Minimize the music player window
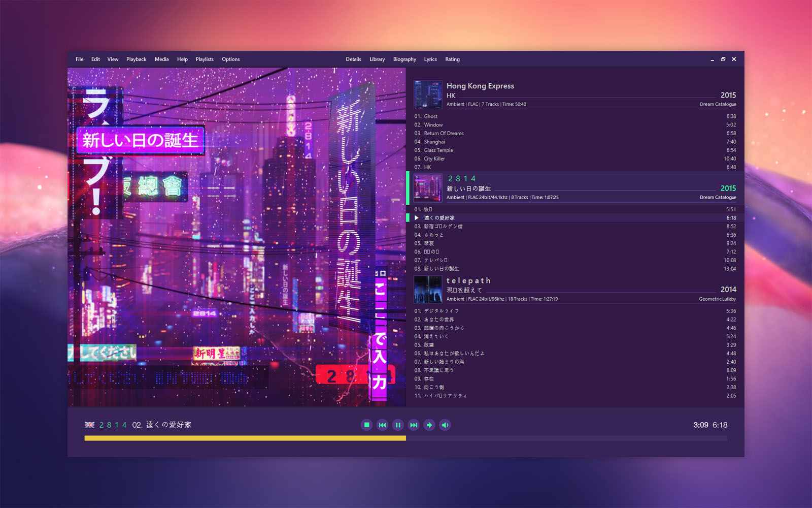Image resolution: width=812 pixels, height=508 pixels. point(712,59)
